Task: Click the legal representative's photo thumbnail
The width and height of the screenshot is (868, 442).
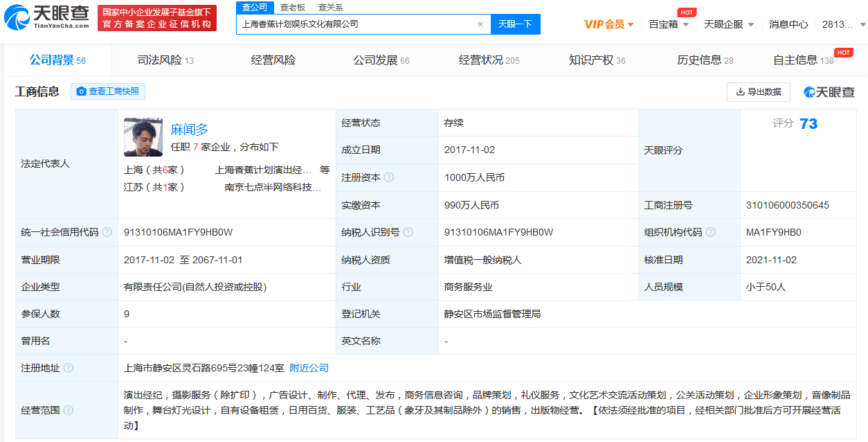Action: [x=143, y=137]
